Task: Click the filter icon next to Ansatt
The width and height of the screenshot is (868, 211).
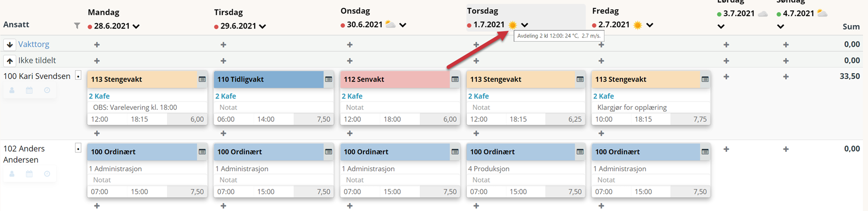Action: (77, 26)
